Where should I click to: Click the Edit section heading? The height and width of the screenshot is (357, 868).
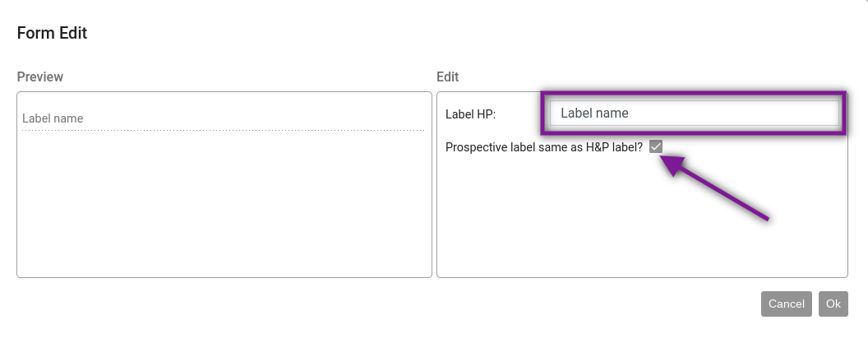(447, 77)
